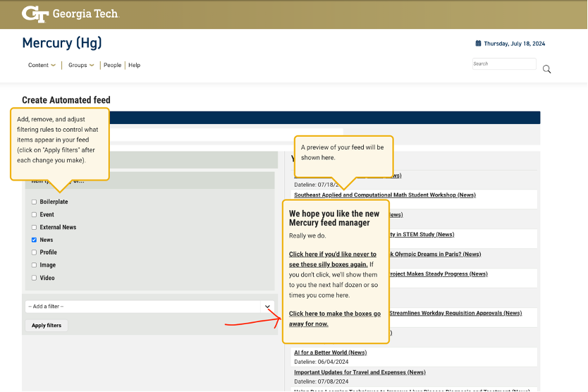Screen dimensions: 588x392
Task: Click the Mercury (Hg) site title
Action: [x=62, y=43]
